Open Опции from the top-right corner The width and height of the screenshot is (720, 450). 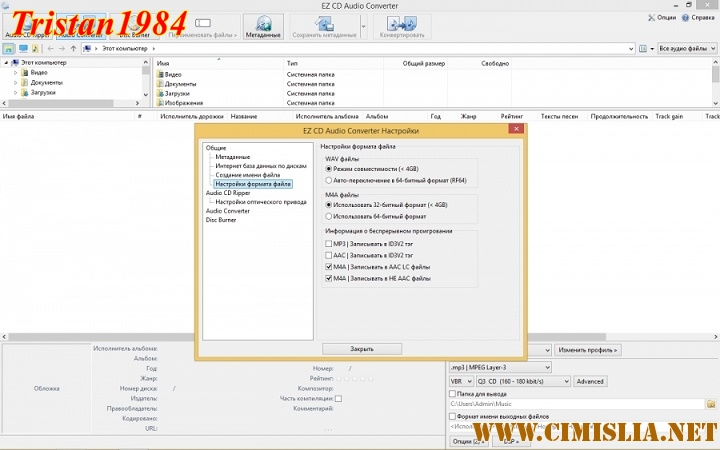662,18
